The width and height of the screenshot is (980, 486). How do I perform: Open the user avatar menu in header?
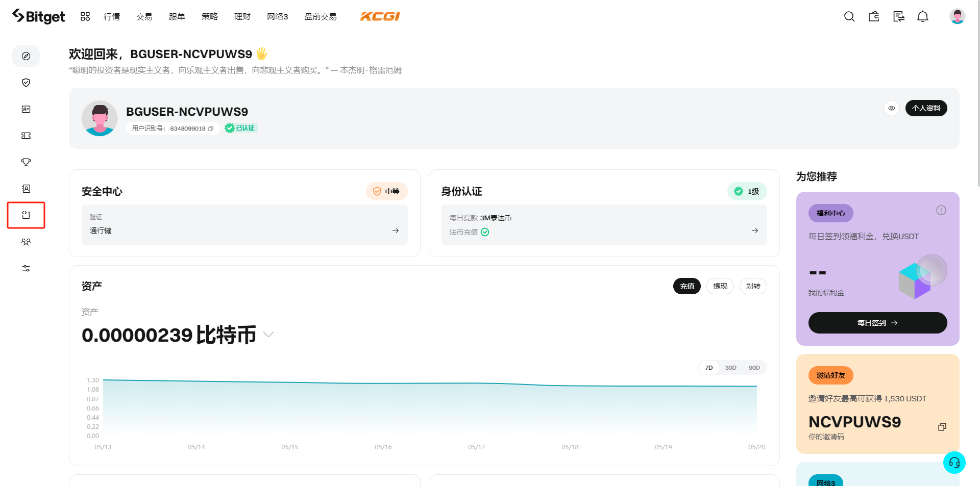tap(957, 16)
